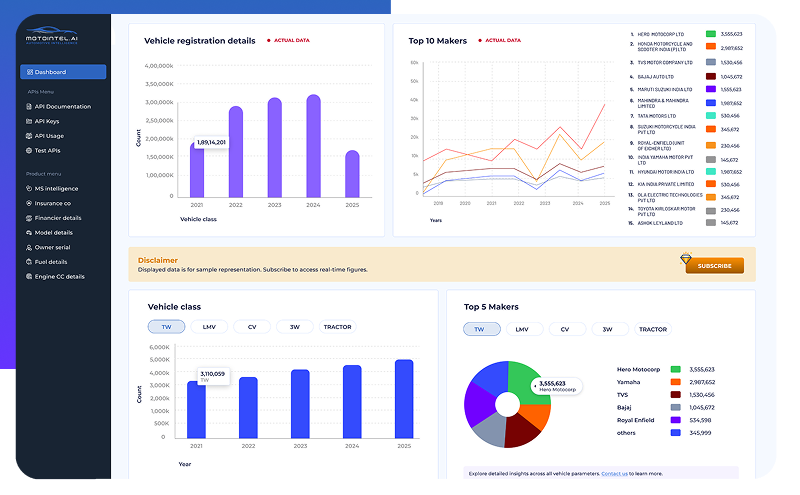
Task: Click dark red swatch beside TVS in Top 5
Action: tap(676, 395)
